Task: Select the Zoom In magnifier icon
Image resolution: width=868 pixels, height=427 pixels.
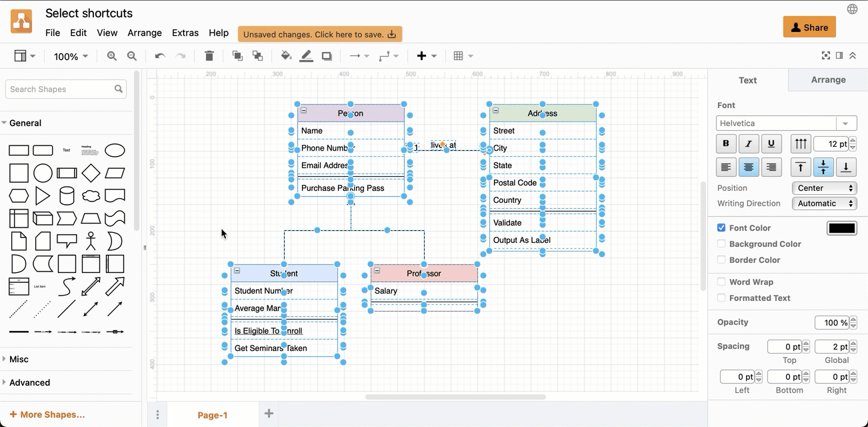Action: [112, 56]
